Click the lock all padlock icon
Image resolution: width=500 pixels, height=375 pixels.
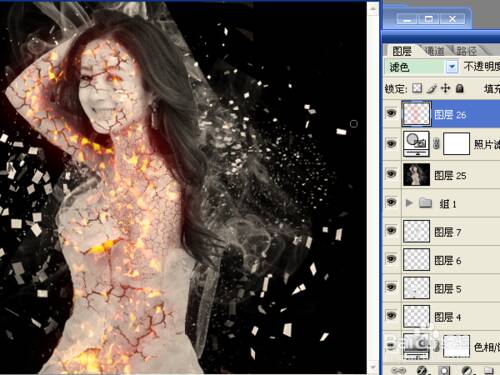pyautogui.click(x=460, y=88)
